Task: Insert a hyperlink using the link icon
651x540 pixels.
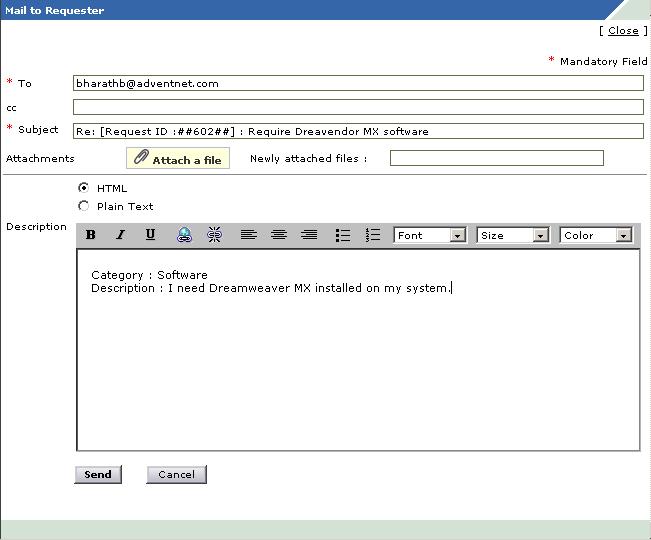Action: click(184, 235)
